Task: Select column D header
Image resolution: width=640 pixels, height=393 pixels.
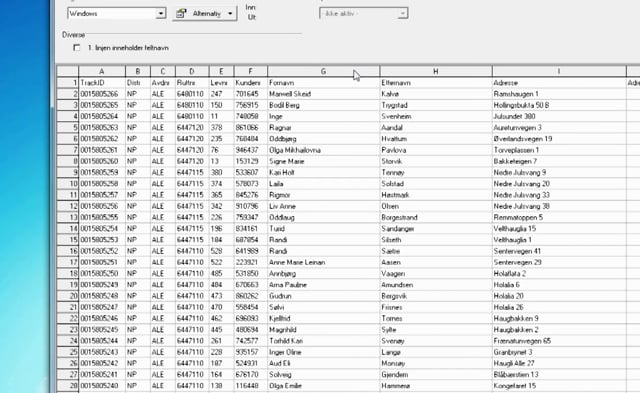Action: (x=192, y=71)
